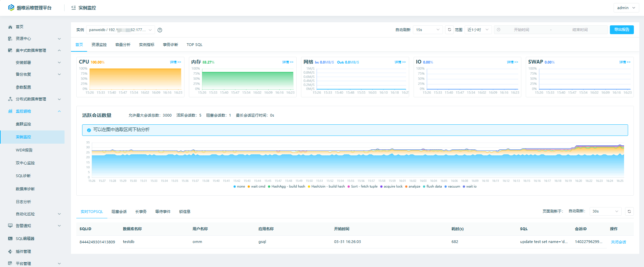Toggle the 'HashJoin - build hash' legend series
The image size is (644, 267).
pyautogui.click(x=326, y=187)
